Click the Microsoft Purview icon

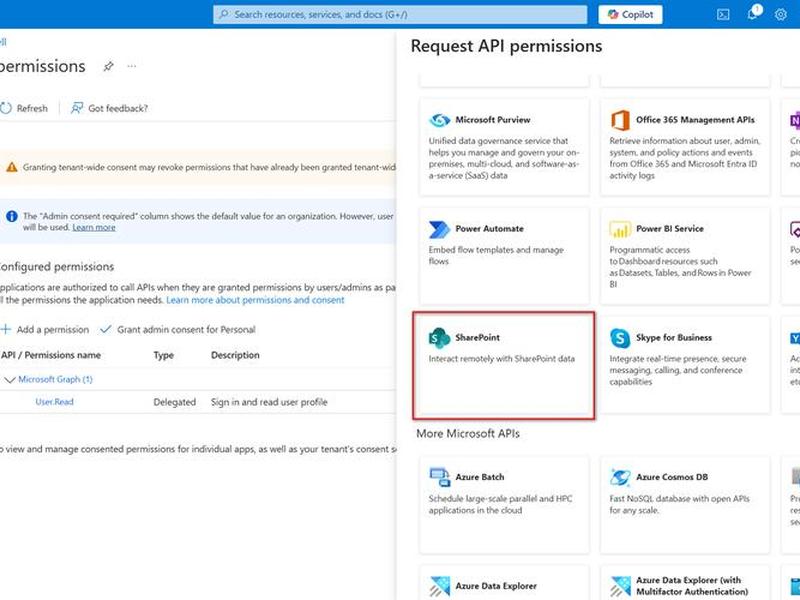(x=439, y=120)
